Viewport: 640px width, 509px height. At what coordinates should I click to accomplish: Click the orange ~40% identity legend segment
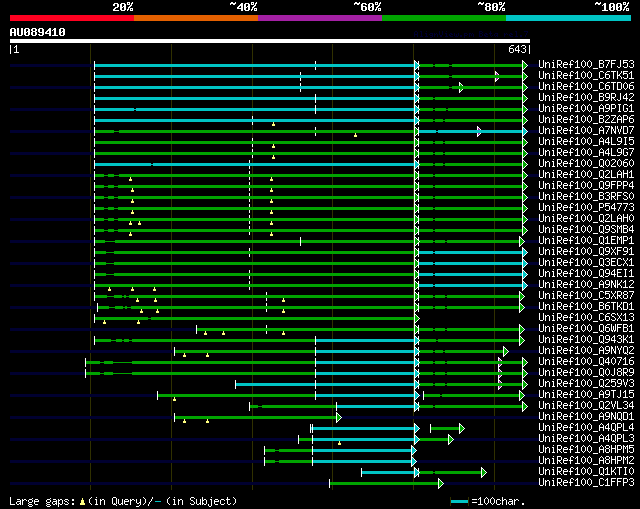pyautogui.click(x=196, y=18)
